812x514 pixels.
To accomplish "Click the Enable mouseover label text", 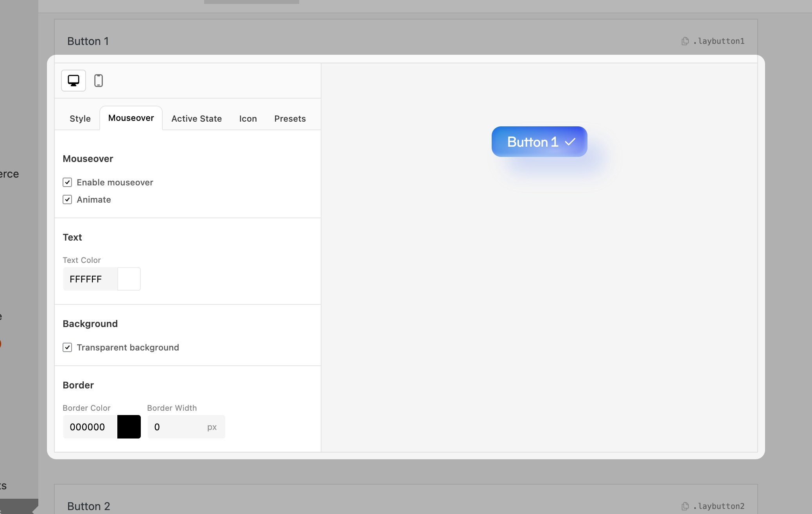I will pyautogui.click(x=115, y=182).
